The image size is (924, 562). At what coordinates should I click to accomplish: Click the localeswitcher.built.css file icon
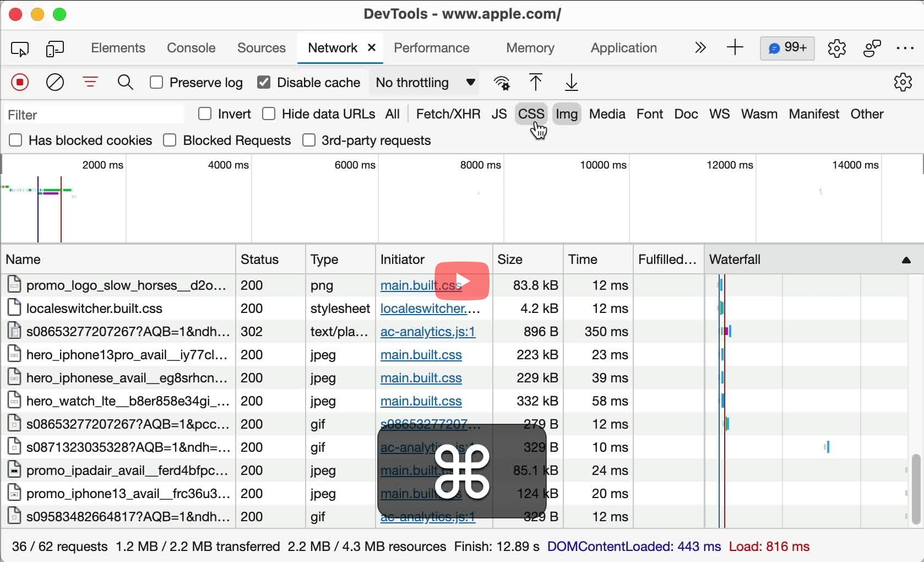point(14,308)
